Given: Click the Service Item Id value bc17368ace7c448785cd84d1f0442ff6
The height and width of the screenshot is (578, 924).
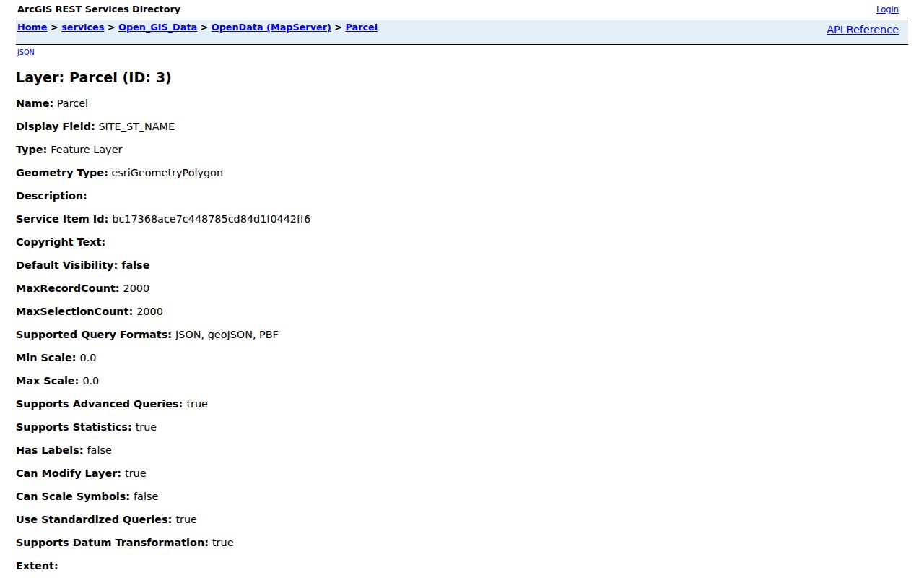Looking at the screenshot, I should coord(212,219).
